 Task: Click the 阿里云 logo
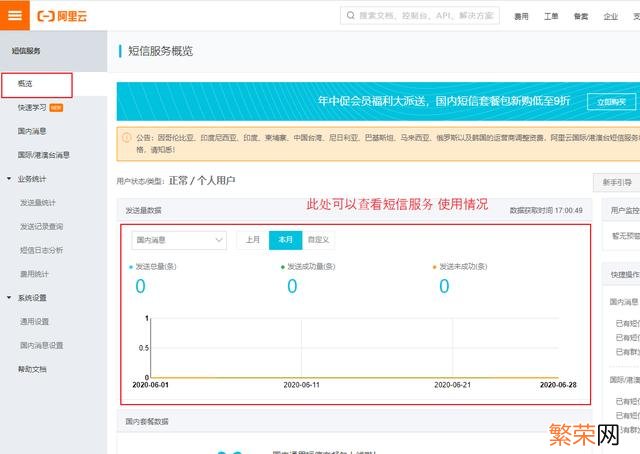coord(62,16)
